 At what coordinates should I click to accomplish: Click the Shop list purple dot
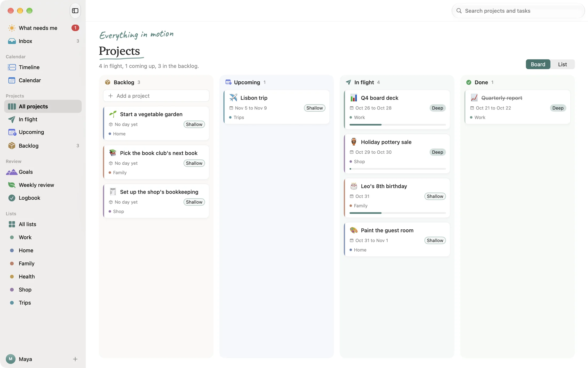pos(12,290)
